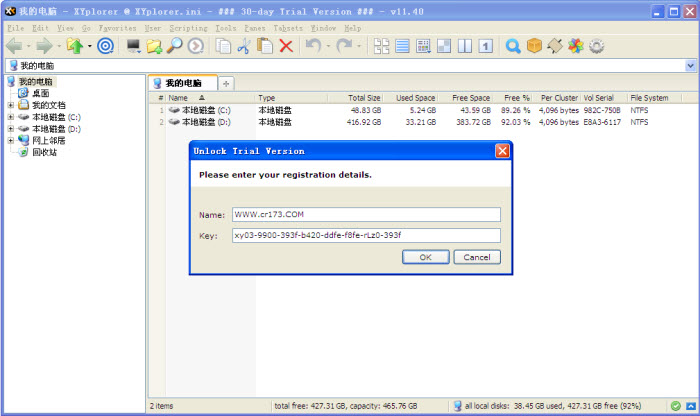This screenshot has height=416, width=700.
Task: Click Cancel in Unlock Trial dialog
Action: pyautogui.click(x=477, y=257)
